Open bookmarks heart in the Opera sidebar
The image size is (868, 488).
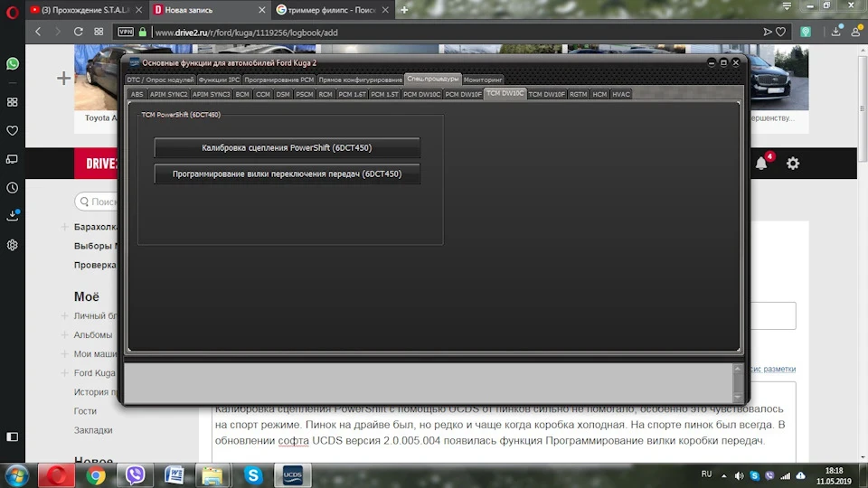[12, 130]
